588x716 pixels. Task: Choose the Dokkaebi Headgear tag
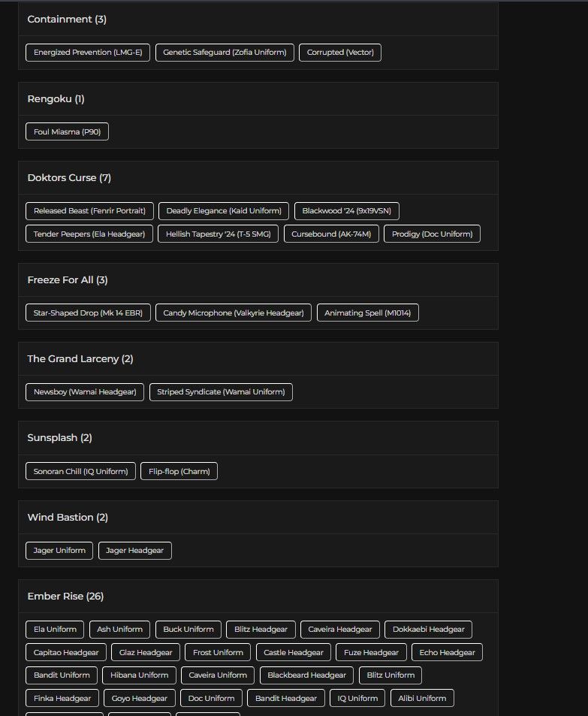tap(428, 630)
